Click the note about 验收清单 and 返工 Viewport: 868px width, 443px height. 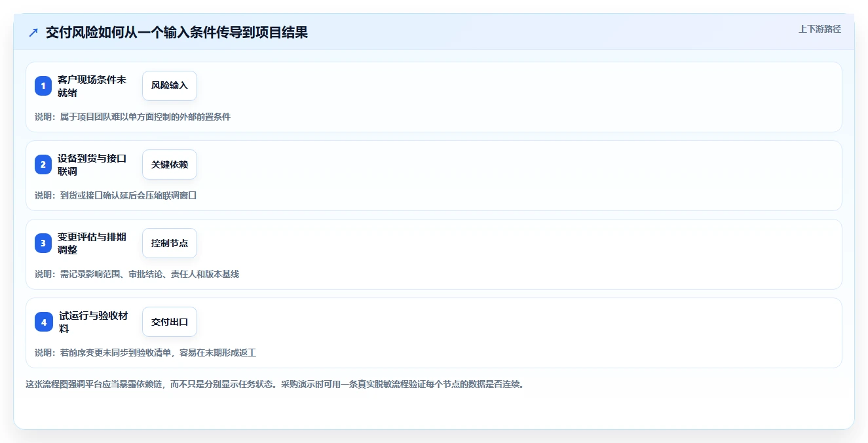click(x=145, y=353)
